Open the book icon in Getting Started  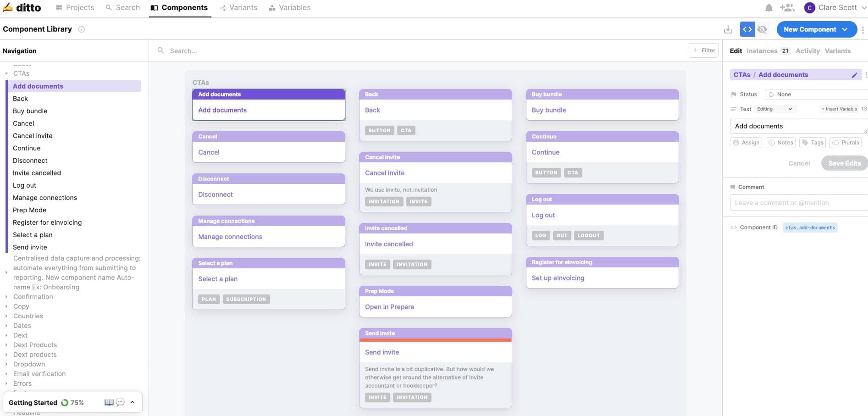click(x=109, y=402)
